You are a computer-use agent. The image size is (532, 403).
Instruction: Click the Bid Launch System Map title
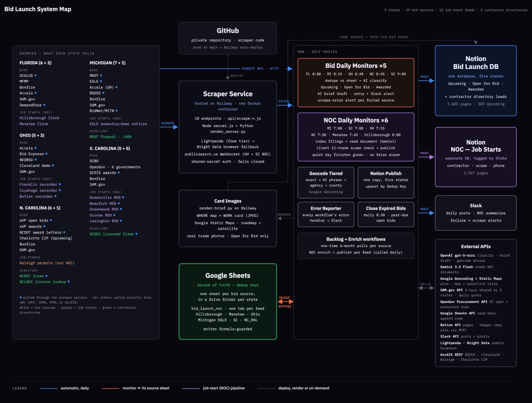pos(38,9)
